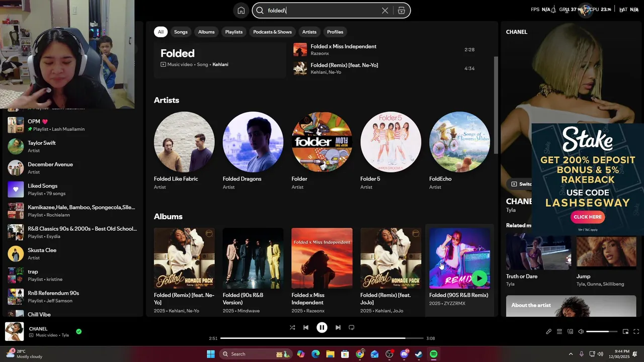Skip to the next track
Screen dimensions: 644x362
[338, 327]
